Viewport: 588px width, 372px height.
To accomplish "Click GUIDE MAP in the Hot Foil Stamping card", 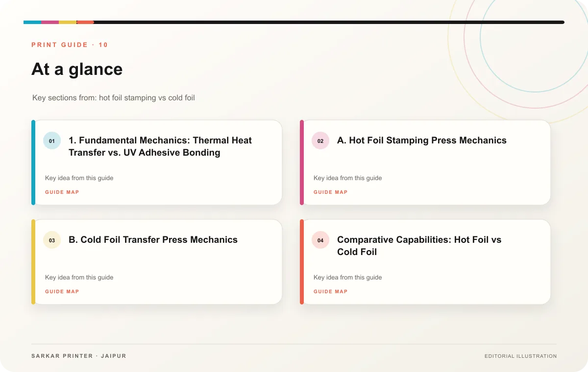I will [331, 192].
